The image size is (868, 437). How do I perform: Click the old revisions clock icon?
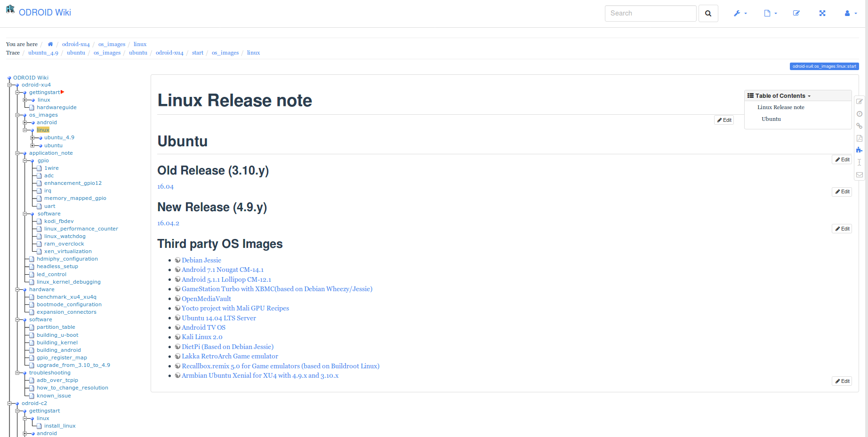(x=860, y=114)
